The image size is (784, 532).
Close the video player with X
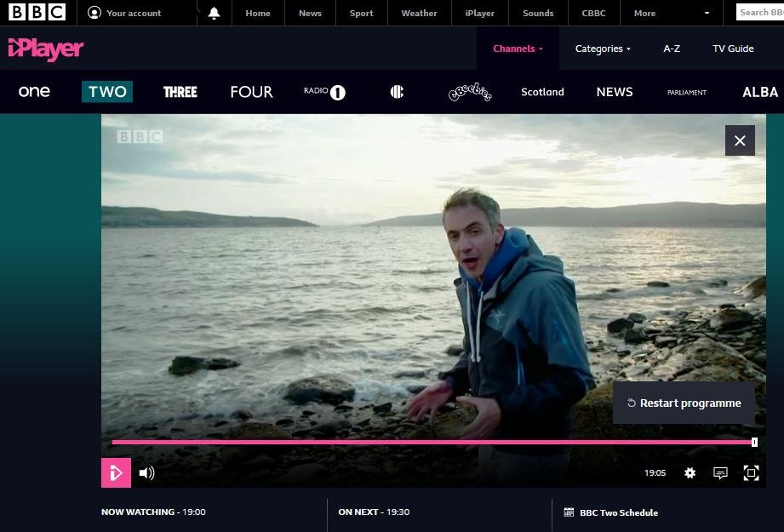click(x=740, y=140)
